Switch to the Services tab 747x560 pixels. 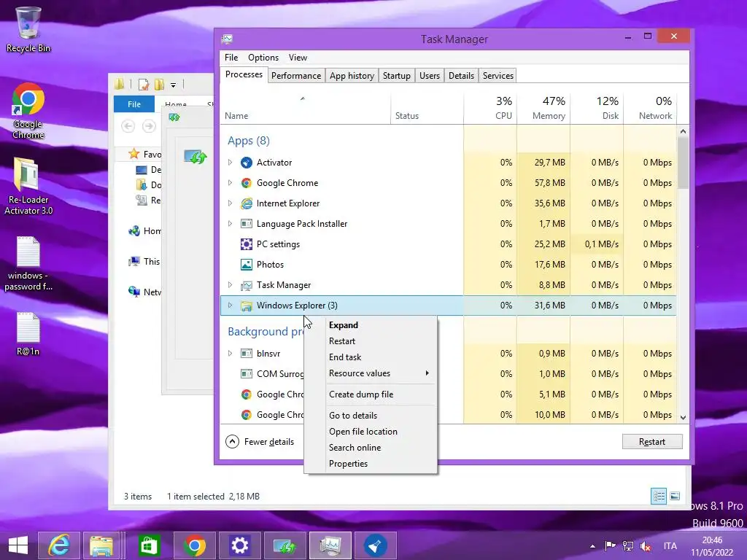[x=498, y=76]
